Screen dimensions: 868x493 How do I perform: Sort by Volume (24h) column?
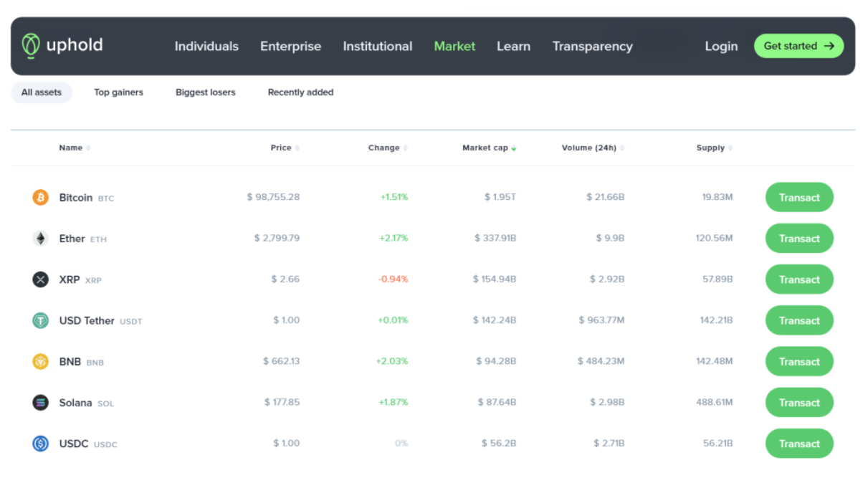coord(593,148)
